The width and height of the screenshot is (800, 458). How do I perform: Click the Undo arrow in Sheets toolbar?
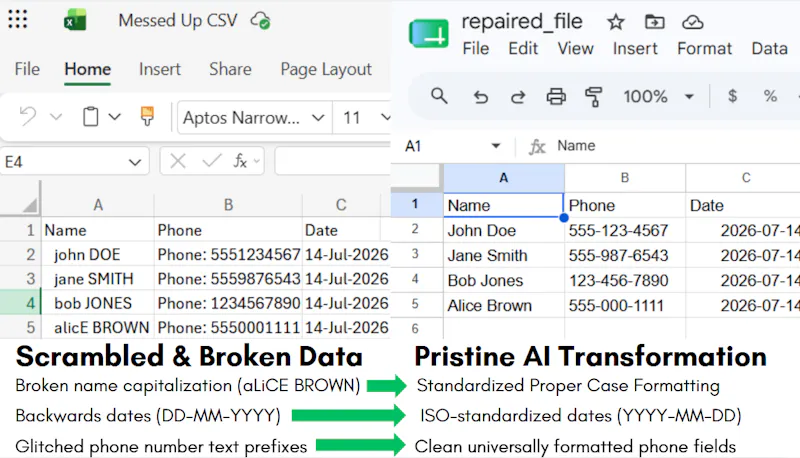click(x=481, y=96)
